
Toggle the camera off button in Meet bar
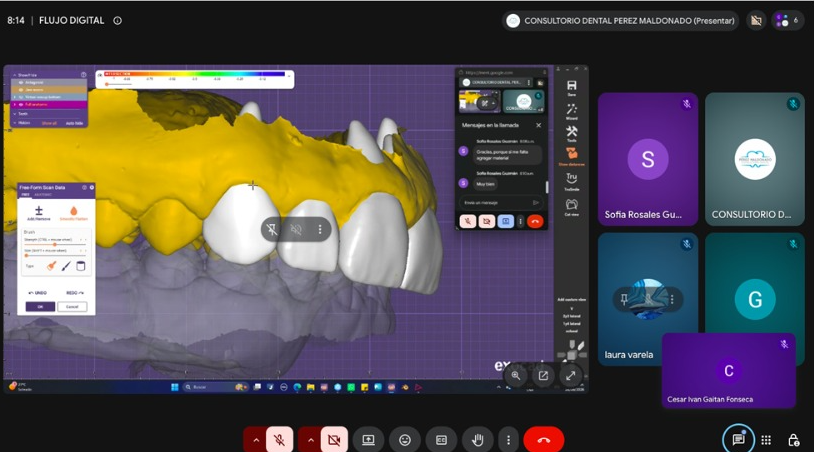click(x=334, y=440)
